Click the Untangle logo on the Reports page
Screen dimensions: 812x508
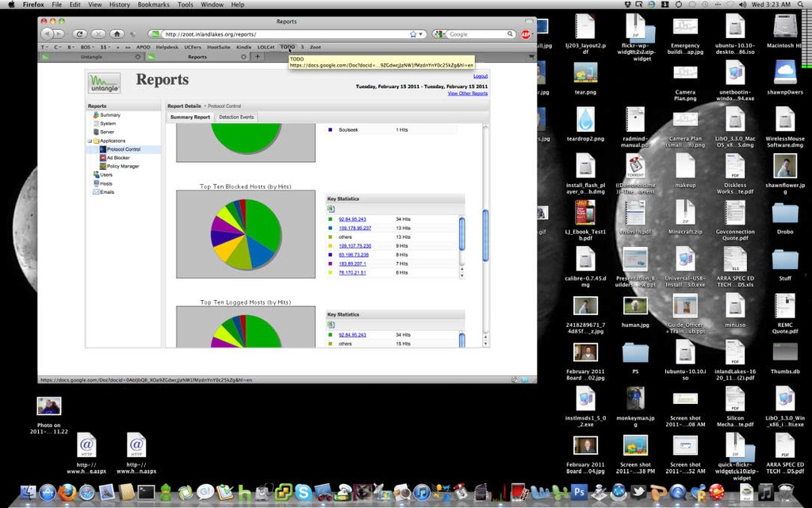coord(105,83)
